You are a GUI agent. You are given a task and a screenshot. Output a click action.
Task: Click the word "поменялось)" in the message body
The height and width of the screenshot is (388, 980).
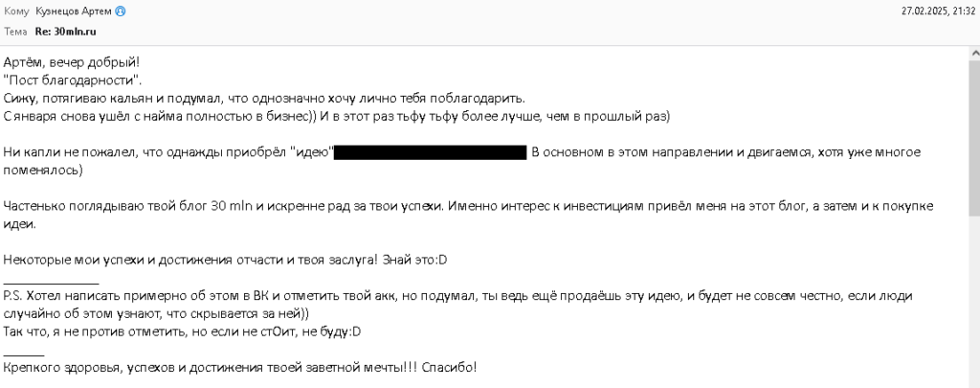(42, 171)
